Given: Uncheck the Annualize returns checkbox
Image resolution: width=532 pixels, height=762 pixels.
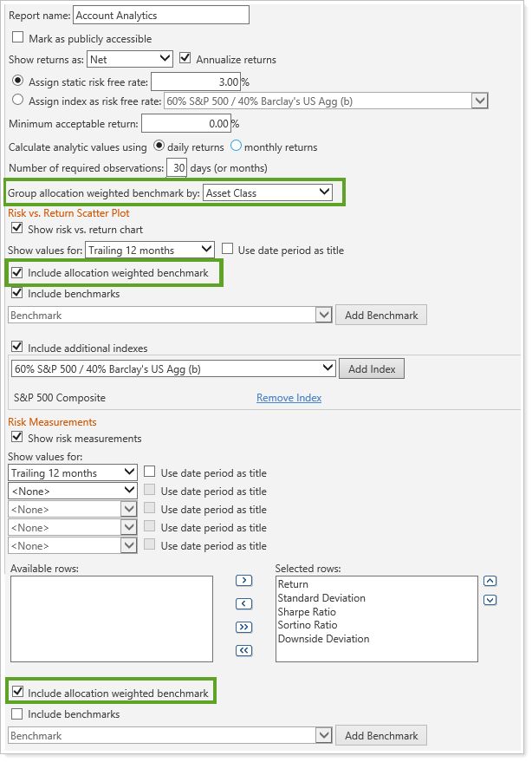Looking at the screenshot, I should pos(185,59).
